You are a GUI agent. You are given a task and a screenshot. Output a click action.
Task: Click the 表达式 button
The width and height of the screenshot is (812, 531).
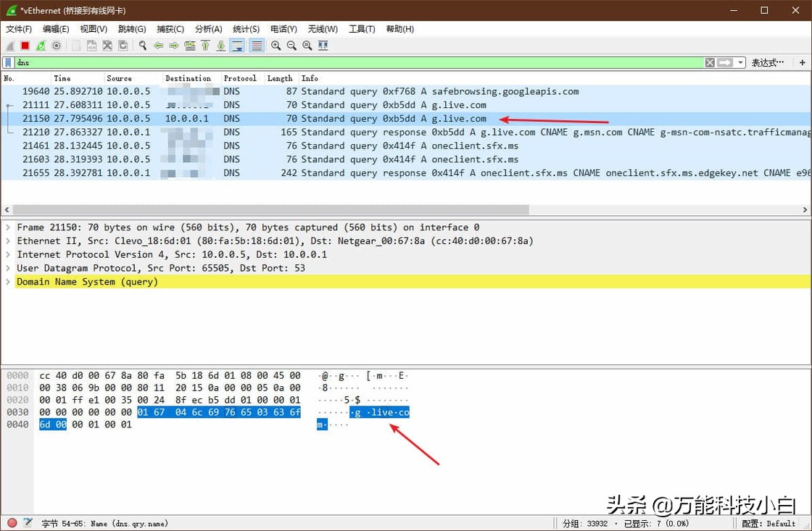[768, 63]
